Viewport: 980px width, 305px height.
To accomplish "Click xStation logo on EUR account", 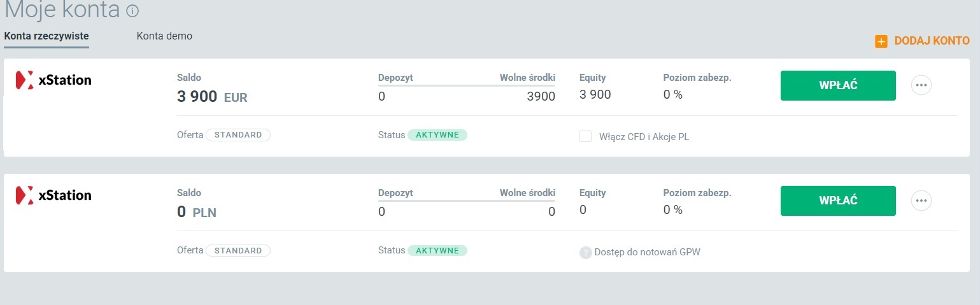I will point(54,80).
